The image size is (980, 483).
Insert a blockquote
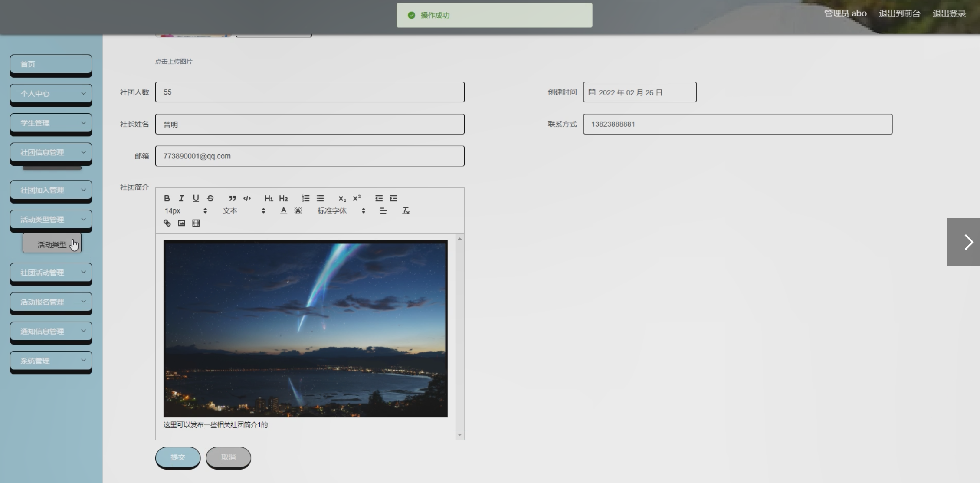233,198
